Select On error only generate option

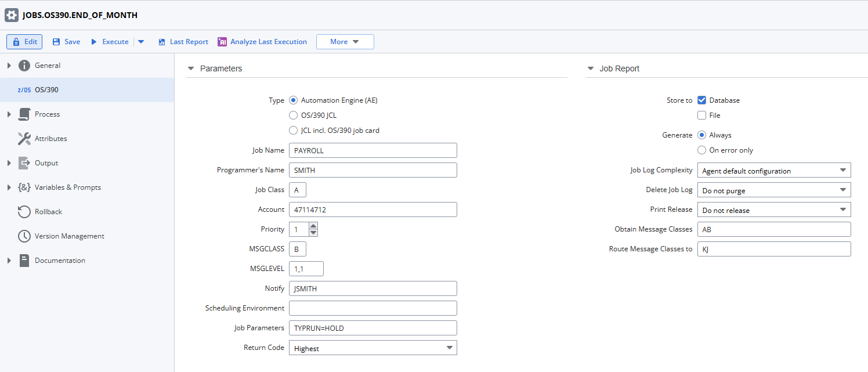[702, 150]
